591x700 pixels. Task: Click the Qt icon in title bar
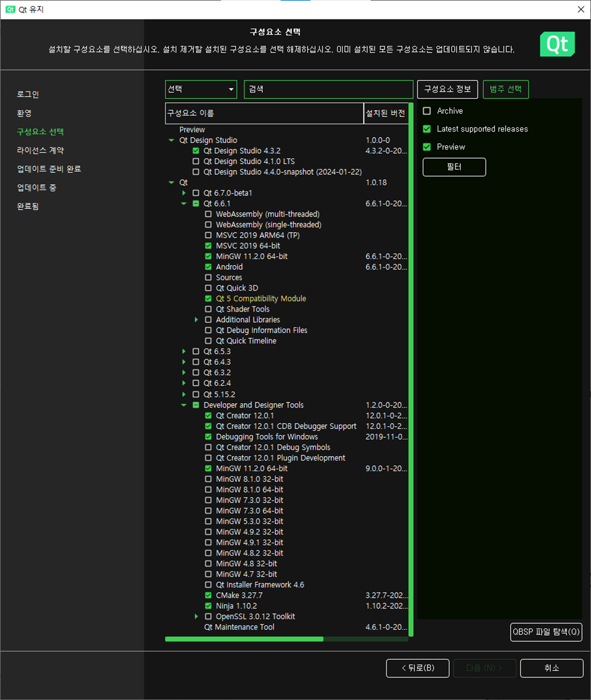click(x=10, y=10)
